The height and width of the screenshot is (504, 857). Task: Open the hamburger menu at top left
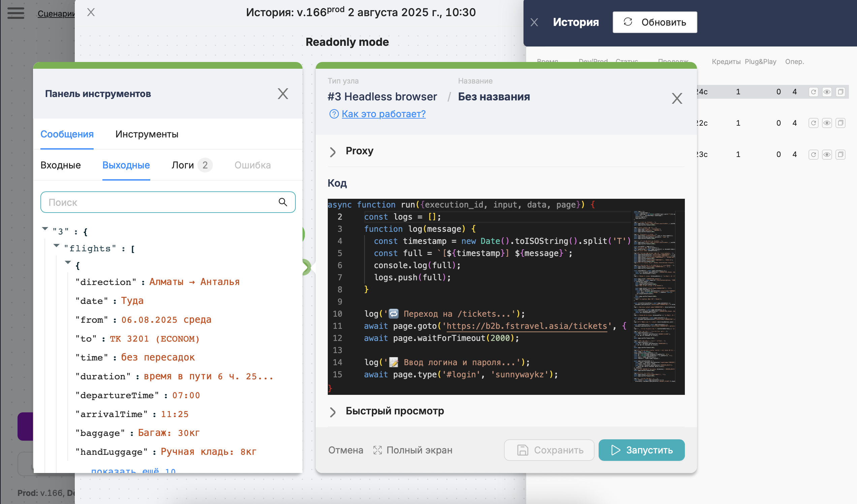pos(15,13)
